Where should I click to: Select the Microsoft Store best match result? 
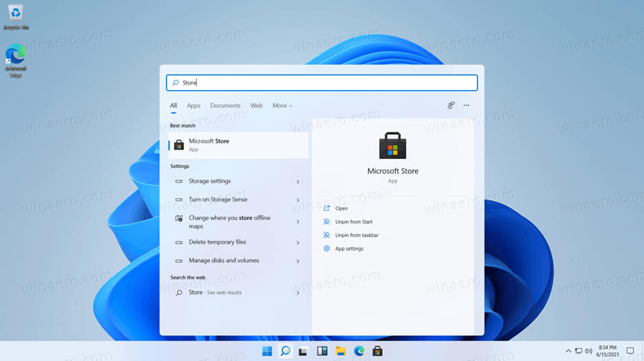coord(238,145)
